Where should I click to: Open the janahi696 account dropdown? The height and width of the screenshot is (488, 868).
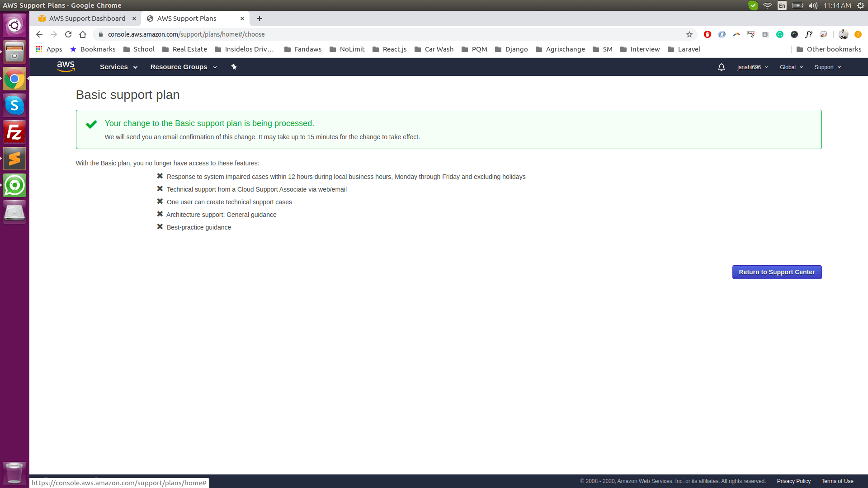pos(753,67)
